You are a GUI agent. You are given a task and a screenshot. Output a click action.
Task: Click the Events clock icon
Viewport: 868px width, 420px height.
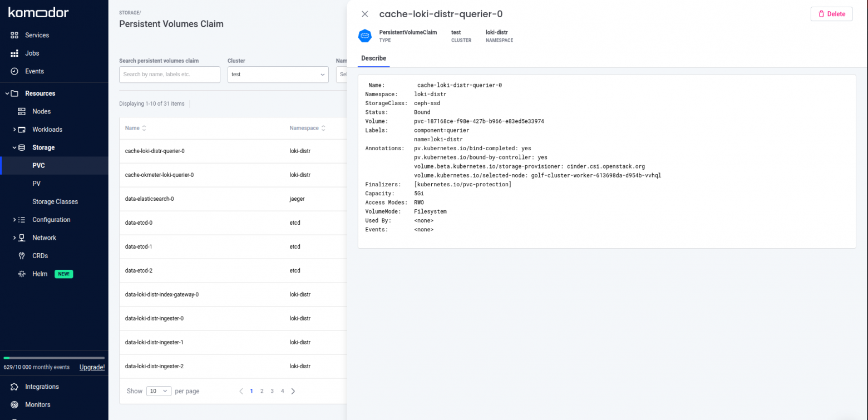14,71
